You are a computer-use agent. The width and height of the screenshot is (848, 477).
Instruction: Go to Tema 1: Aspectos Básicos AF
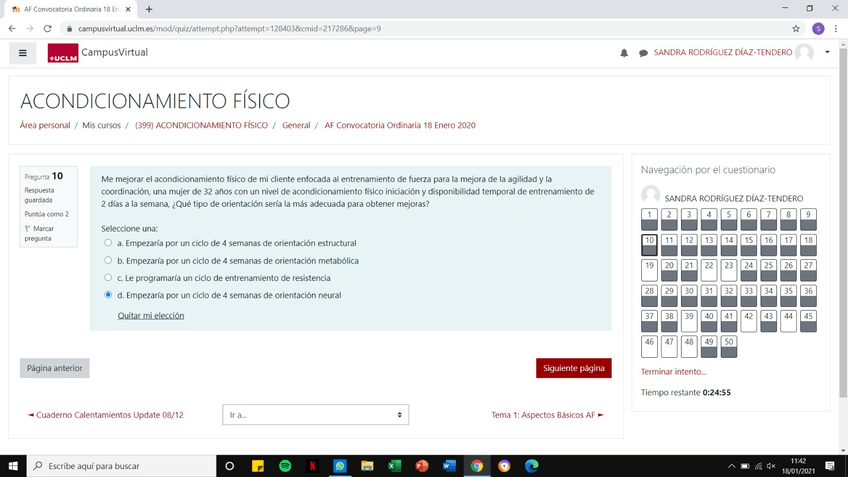point(547,415)
